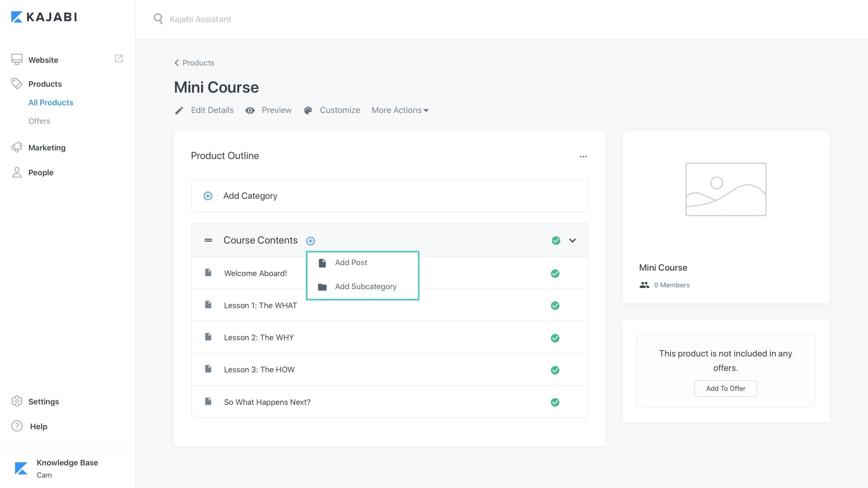Click the Mini Course image placeholder

point(726,189)
